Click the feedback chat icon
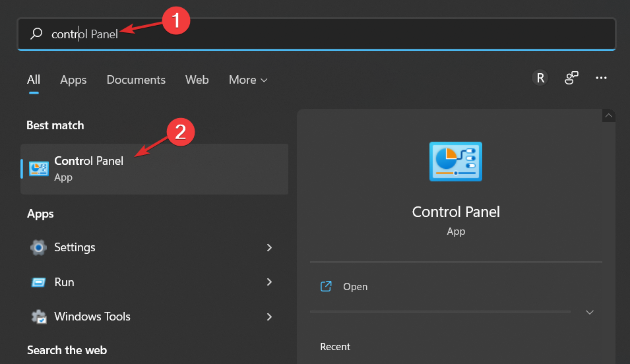630x364 pixels. (571, 78)
